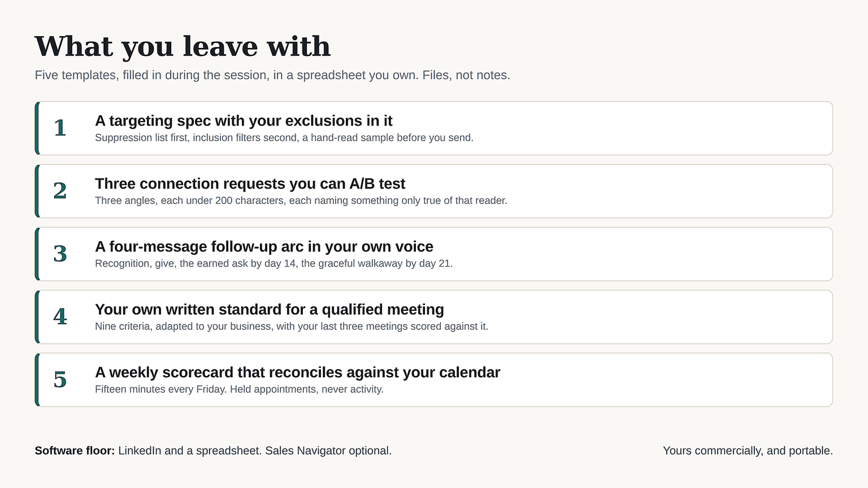Click 'A four-message follow-up arc' heading
Image resolution: width=868 pixels, height=488 pixels.
pyautogui.click(x=264, y=247)
